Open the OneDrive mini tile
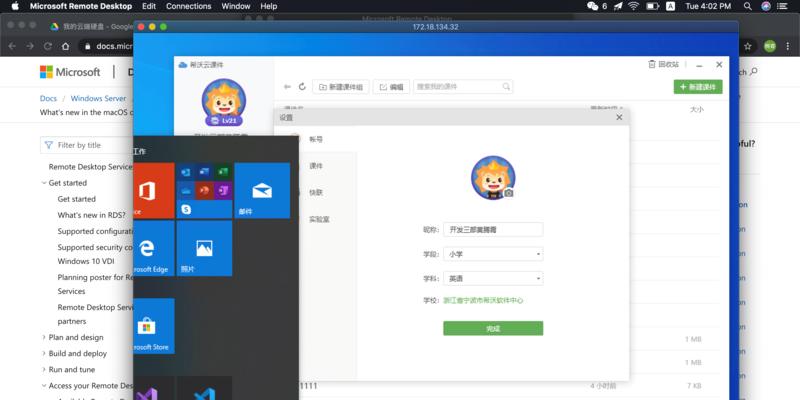800x400 pixels. [x=186, y=191]
